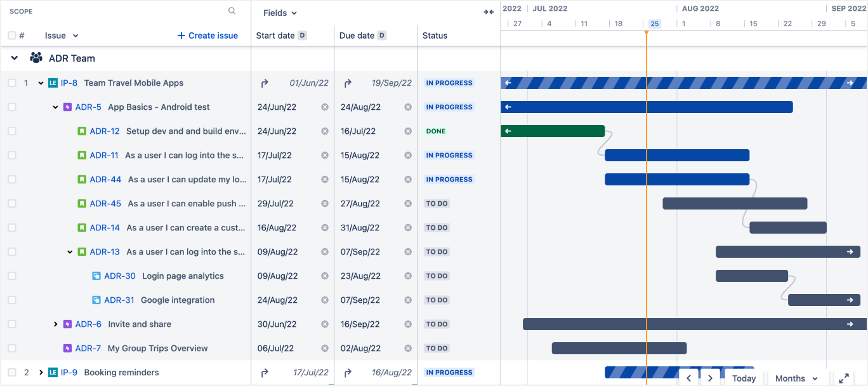The image size is (868, 386).
Task: Go to next timeline period arrow
Action: click(710, 378)
